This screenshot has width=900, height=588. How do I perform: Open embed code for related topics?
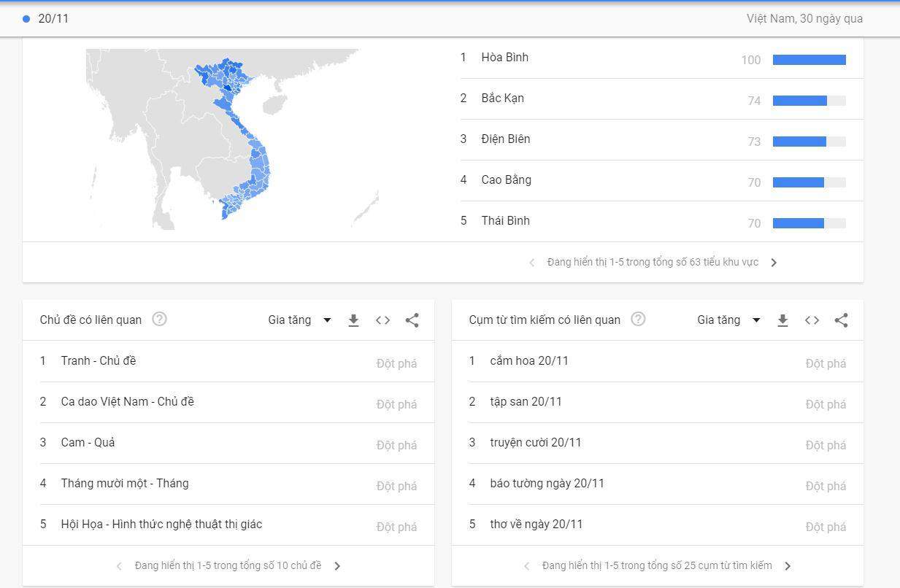[x=382, y=320]
